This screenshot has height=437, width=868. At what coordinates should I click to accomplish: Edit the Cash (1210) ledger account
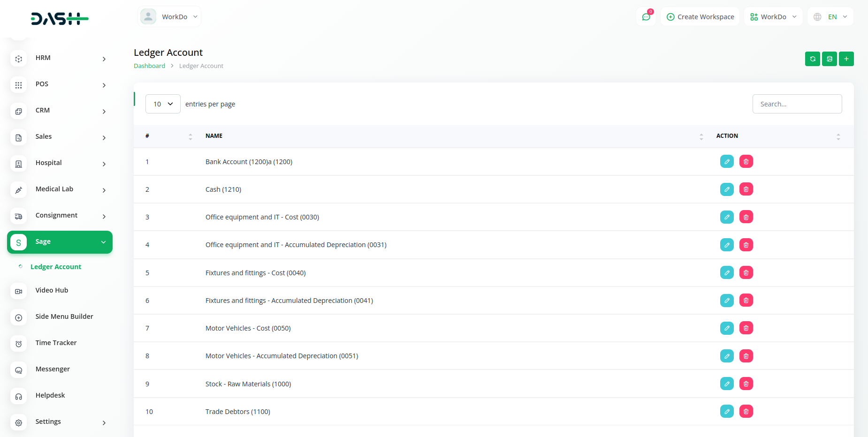point(726,189)
